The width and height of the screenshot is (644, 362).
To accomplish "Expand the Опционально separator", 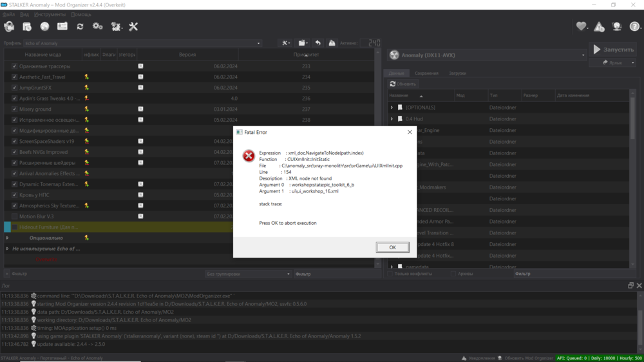I will (x=7, y=238).
